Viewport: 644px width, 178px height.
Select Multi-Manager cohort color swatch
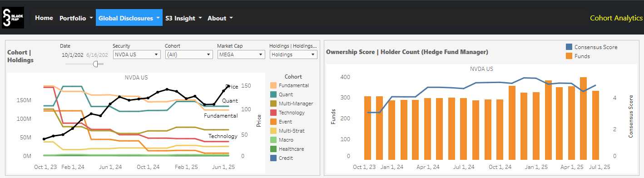click(273, 104)
